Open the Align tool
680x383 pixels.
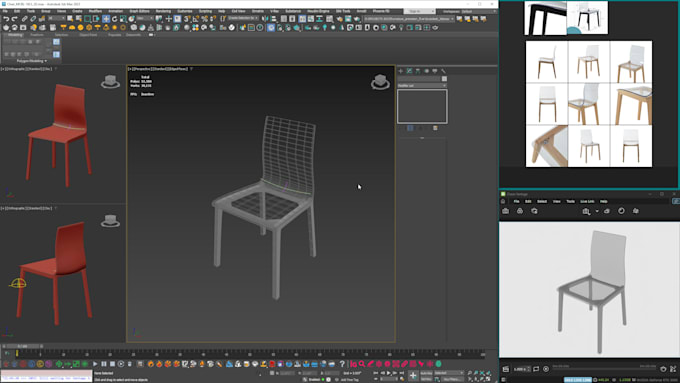274,19
